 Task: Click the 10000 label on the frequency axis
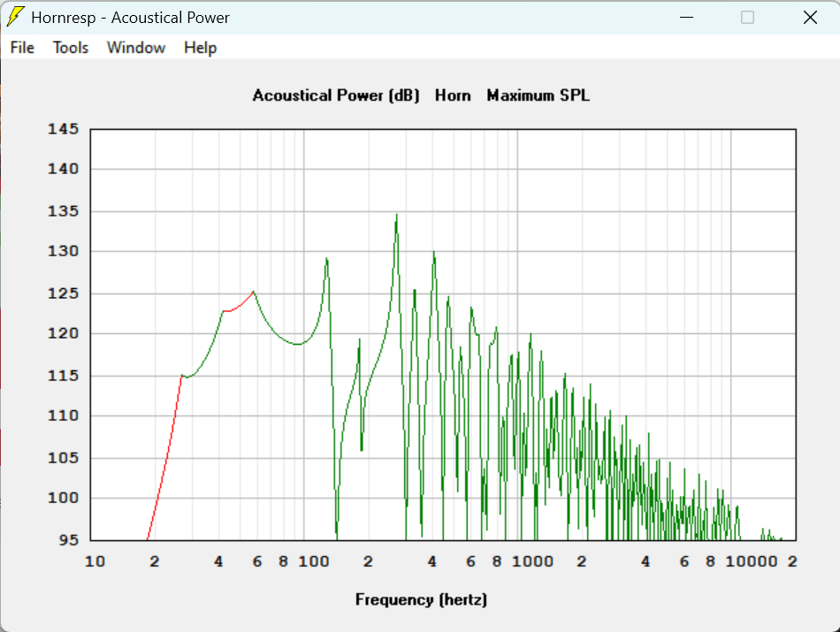(x=752, y=561)
